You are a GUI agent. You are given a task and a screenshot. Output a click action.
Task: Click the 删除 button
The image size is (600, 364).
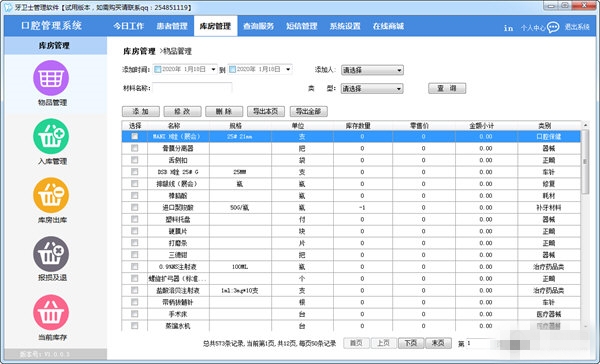coord(224,111)
